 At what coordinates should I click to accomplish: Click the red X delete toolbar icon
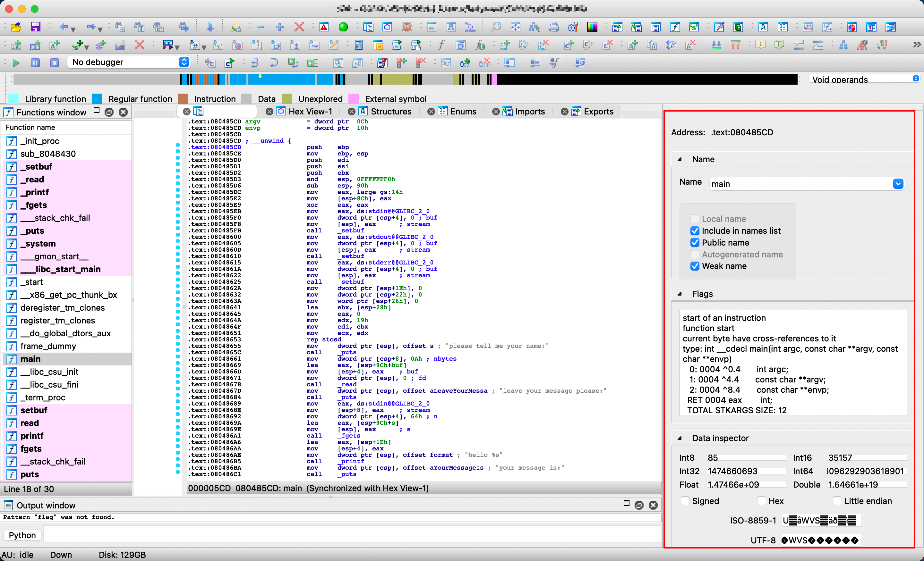click(x=299, y=27)
